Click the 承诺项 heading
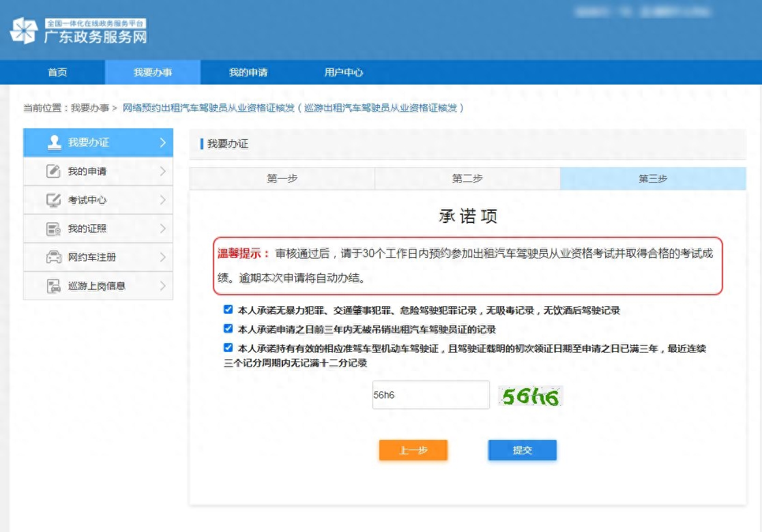Screen dimensions: 762x532 coord(467,216)
